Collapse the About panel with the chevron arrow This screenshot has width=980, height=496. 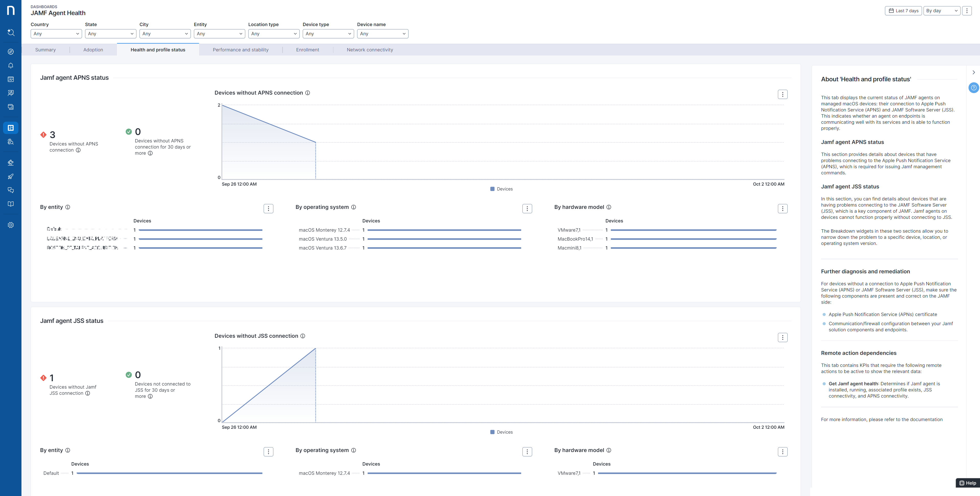974,72
